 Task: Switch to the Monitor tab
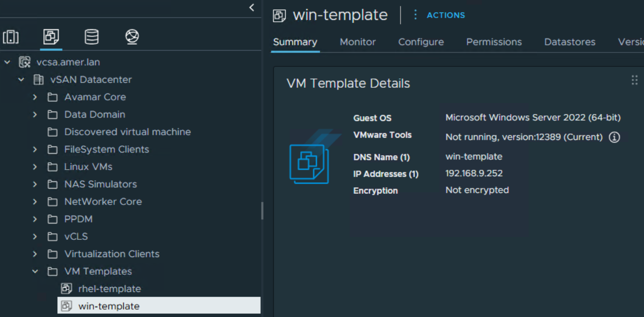pos(357,42)
